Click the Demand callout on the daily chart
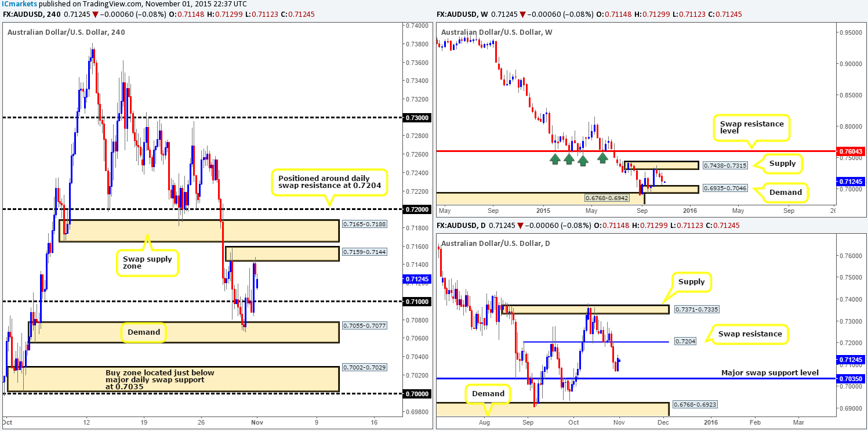The width and height of the screenshot is (868, 431). (488, 394)
